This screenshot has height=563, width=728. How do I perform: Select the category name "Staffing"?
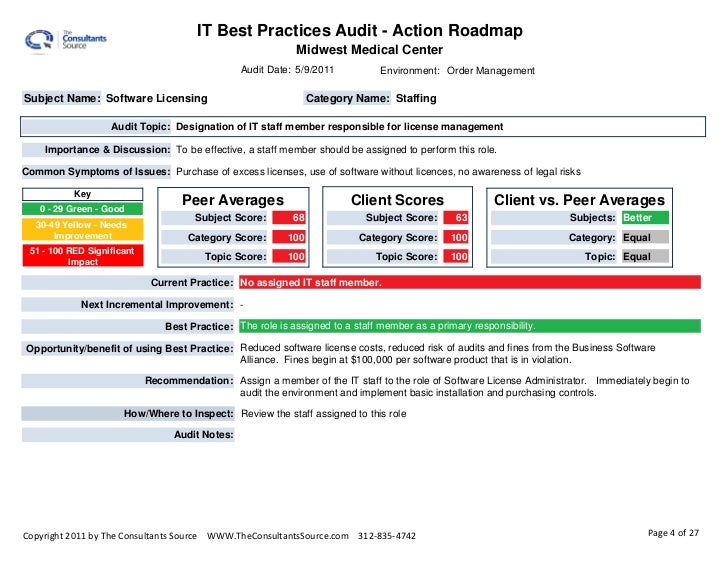tap(416, 98)
